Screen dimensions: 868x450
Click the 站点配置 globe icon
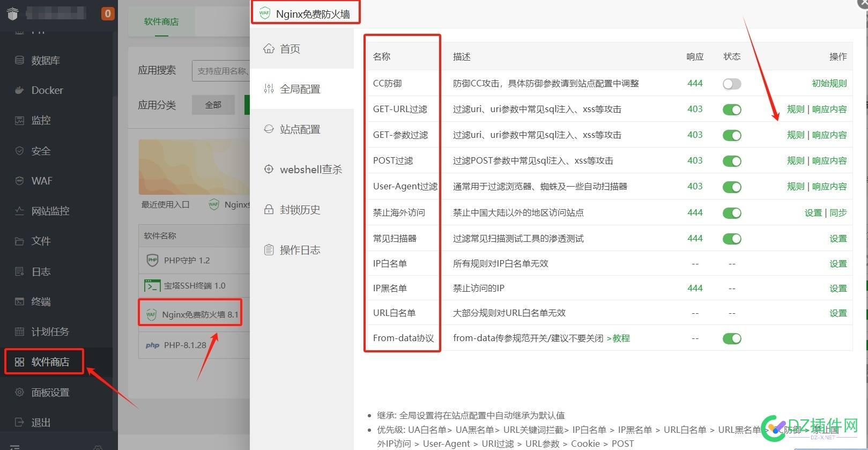[x=269, y=129]
